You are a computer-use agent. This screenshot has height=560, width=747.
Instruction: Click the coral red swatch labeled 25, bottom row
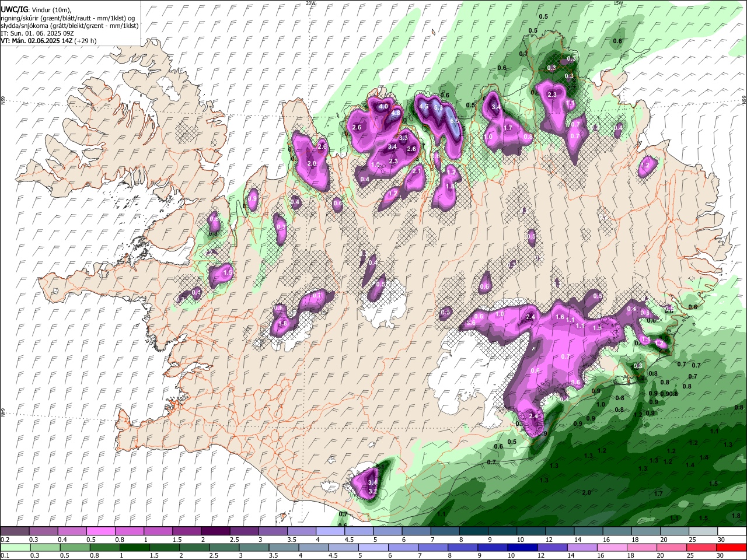pyautogui.click(x=701, y=547)
